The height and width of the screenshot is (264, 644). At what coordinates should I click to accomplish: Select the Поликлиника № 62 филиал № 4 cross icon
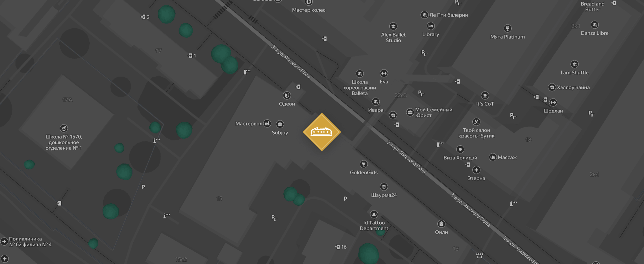(4, 241)
